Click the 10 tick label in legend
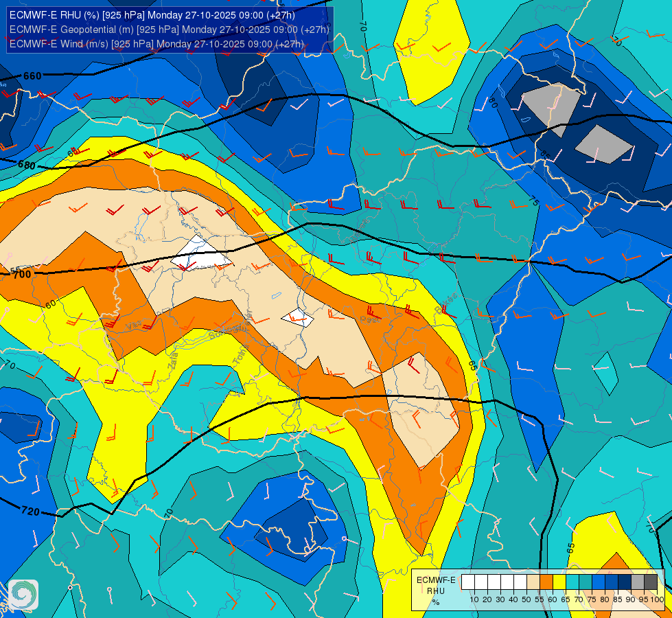672x618 pixels. coord(474,599)
